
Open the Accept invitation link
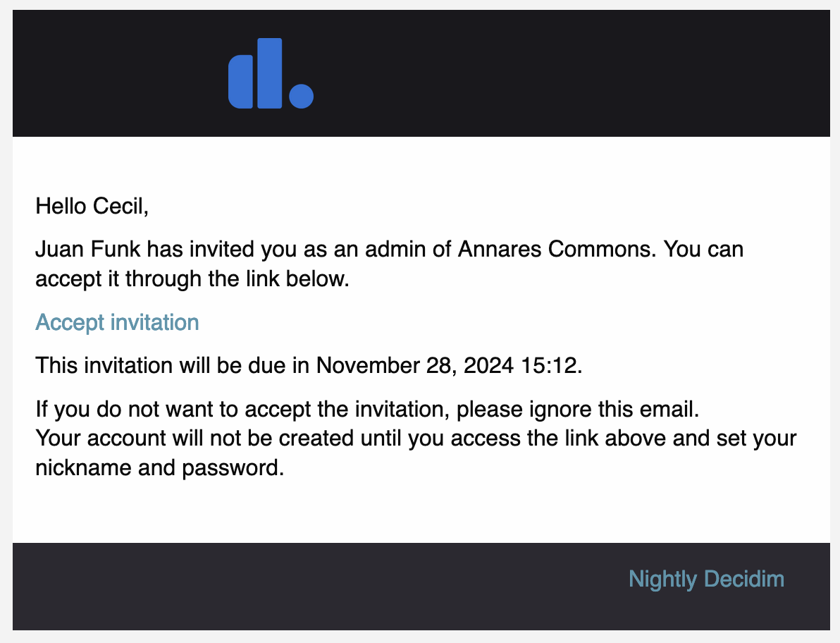(117, 322)
